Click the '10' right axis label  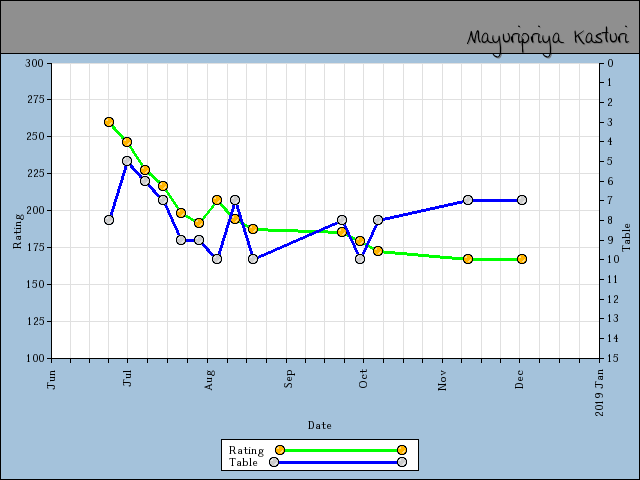tap(613, 259)
